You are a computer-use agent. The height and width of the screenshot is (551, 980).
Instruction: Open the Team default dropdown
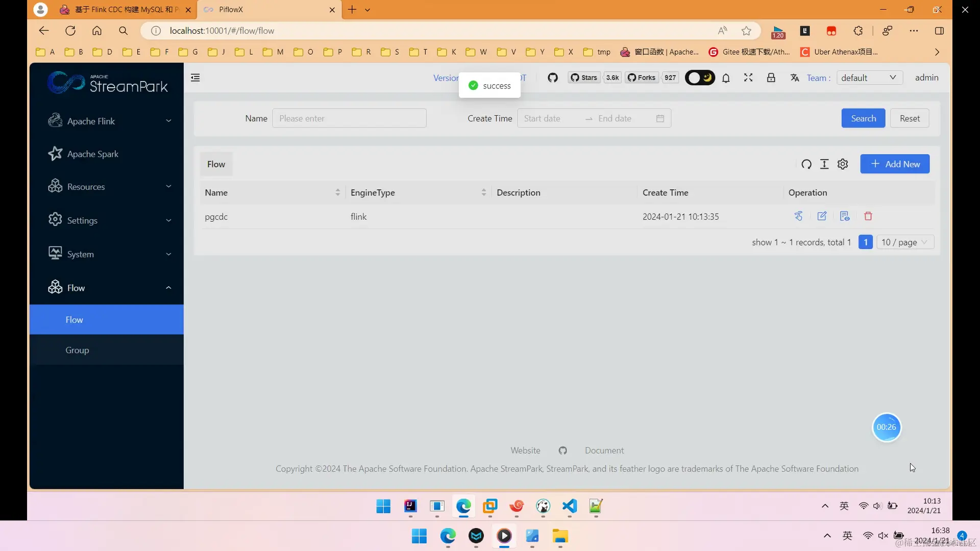869,78
